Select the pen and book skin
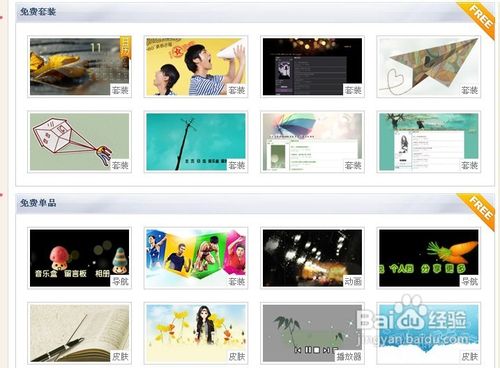 [79, 333]
